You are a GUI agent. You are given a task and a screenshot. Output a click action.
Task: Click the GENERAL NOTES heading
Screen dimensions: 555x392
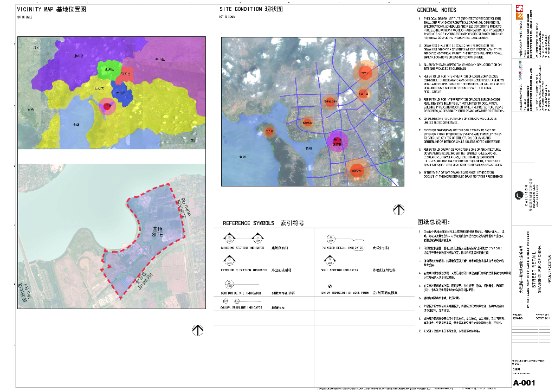point(436,10)
